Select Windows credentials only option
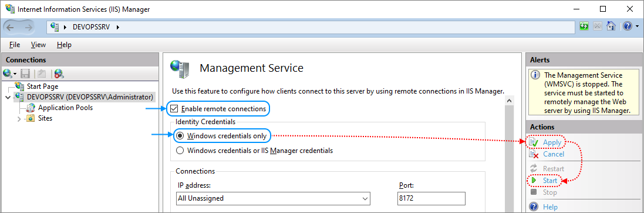644x213 pixels. tap(180, 135)
